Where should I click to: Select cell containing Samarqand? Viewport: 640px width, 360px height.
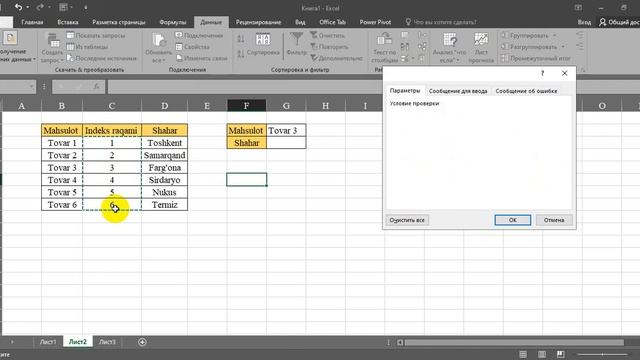click(x=164, y=155)
